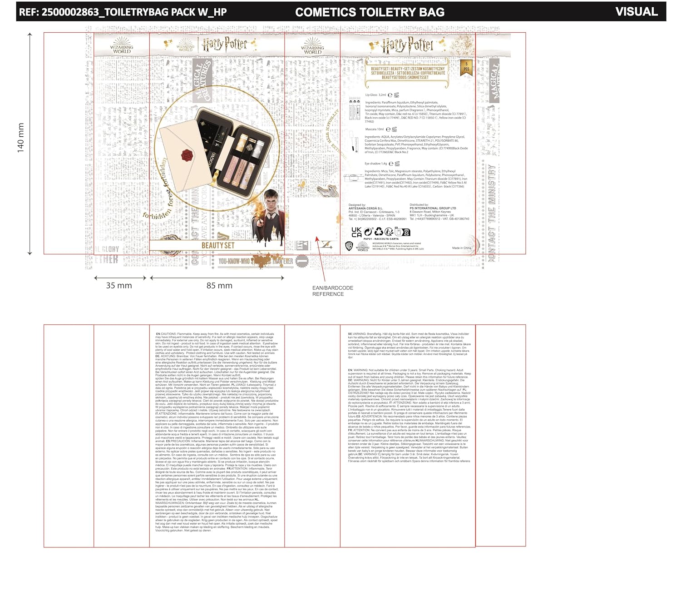Click the 'Made in China' text

pos(462,248)
